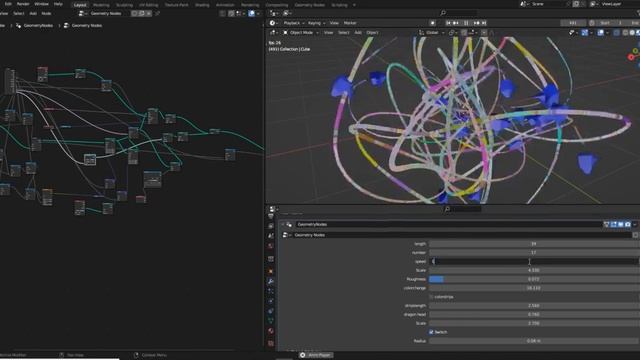
Task: Collapse the GeometryNodes modifier panel
Action: [x=282, y=224]
